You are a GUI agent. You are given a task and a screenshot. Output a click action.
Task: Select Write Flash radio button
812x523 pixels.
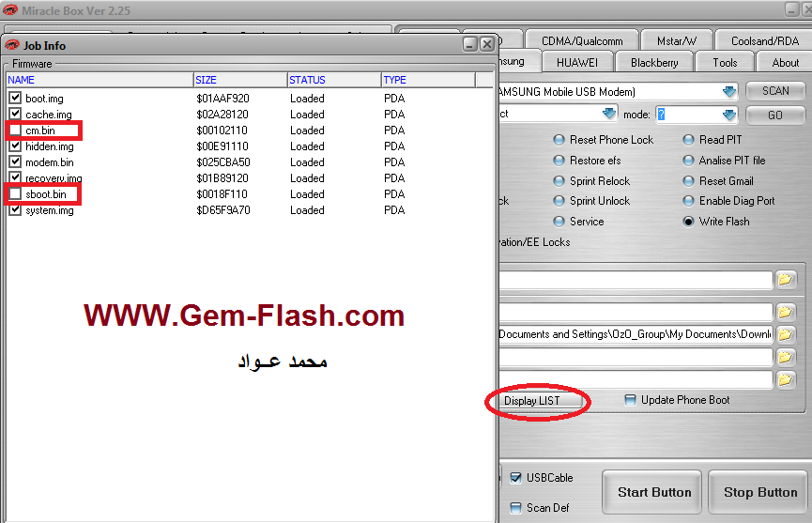688,222
